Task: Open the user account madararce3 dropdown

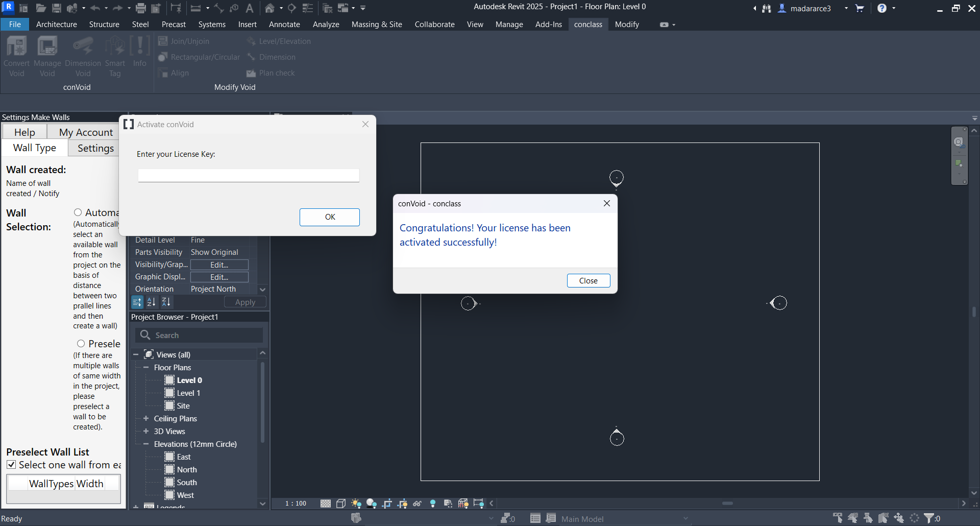Action: coord(846,8)
